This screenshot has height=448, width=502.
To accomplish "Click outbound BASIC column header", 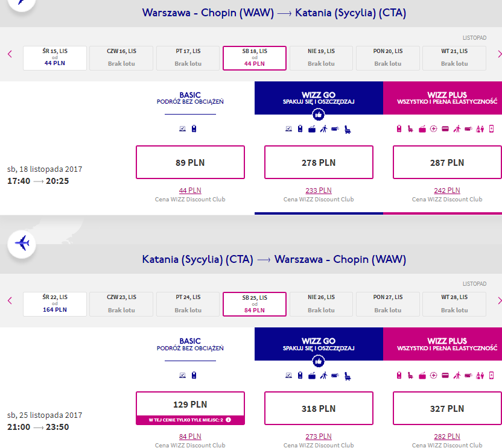I will (x=190, y=98).
